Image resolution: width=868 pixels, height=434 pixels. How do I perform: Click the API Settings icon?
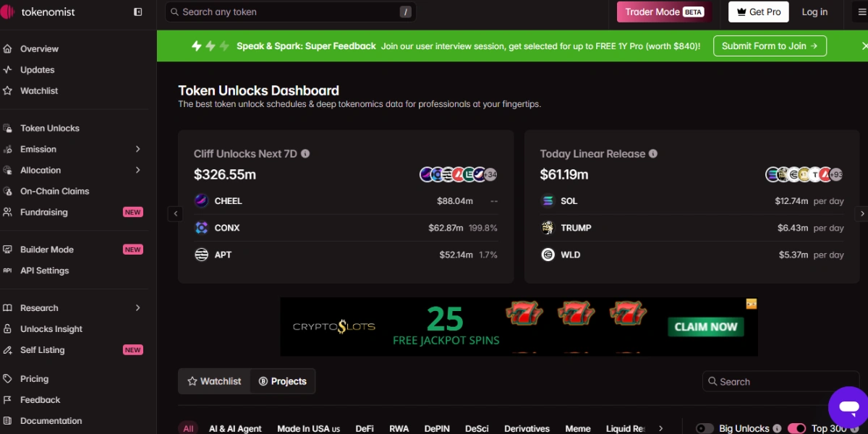[7, 271]
